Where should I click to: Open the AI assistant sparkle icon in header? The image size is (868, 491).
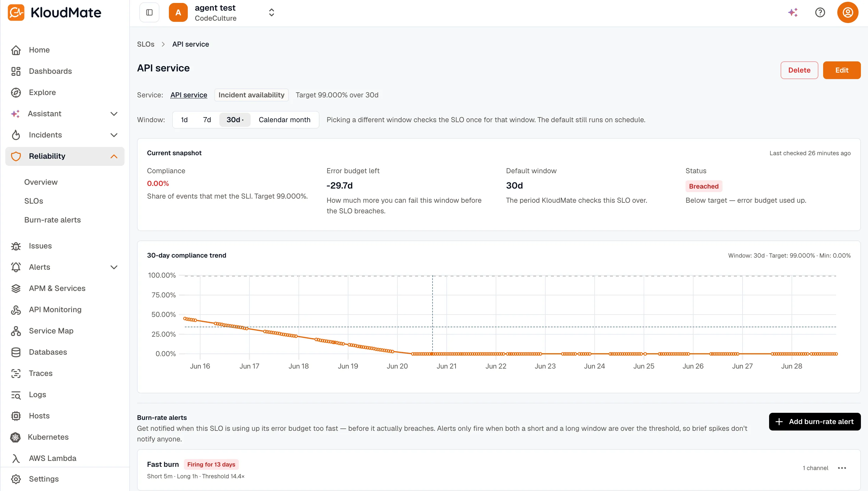pyautogui.click(x=793, y=12)
